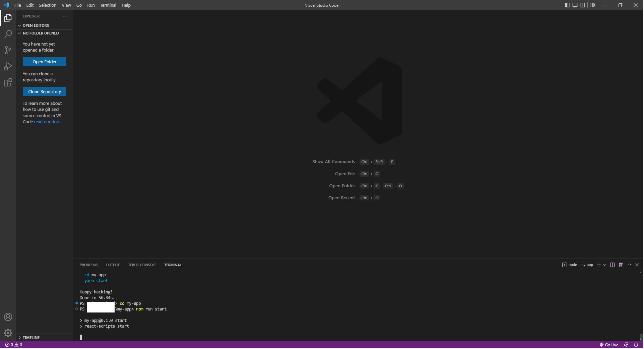Select the Terminal panel tab
Image resolution: width=644 pixels, height=349 pixels.
coord(173,265)
